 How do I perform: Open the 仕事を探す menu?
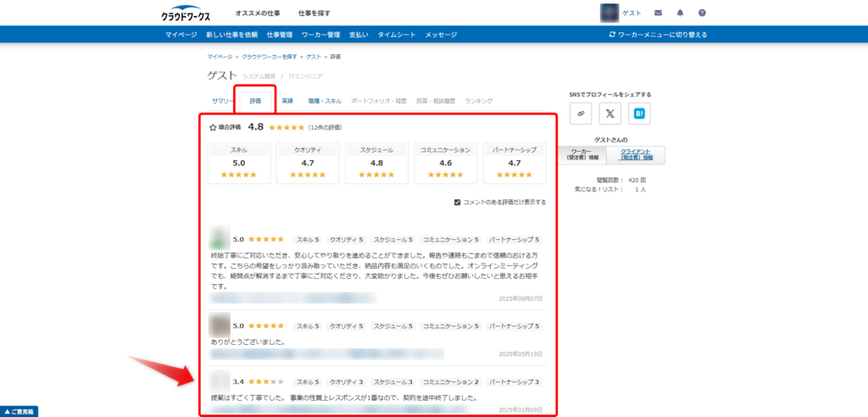tap(314, 14)
